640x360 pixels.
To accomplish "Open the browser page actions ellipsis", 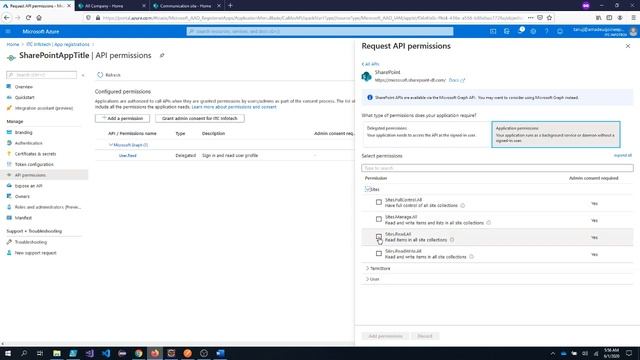I will click(x=530, y=18).
